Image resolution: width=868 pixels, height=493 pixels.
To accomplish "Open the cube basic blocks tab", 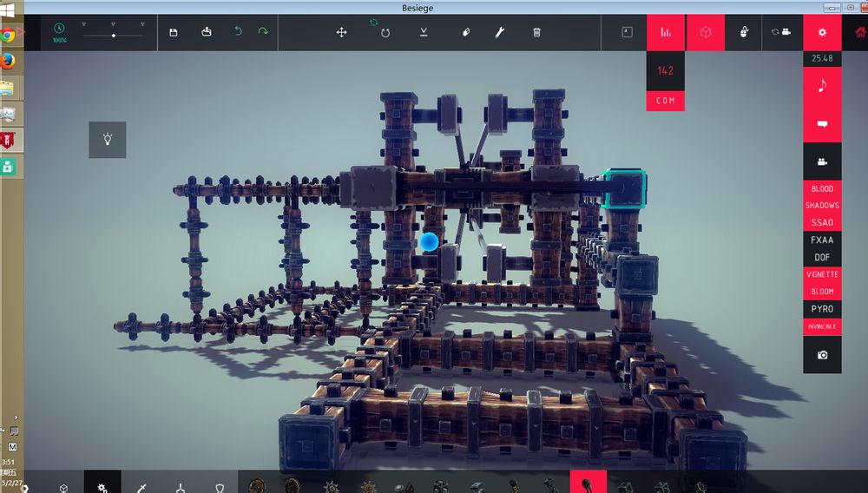I will click(63, 487).
